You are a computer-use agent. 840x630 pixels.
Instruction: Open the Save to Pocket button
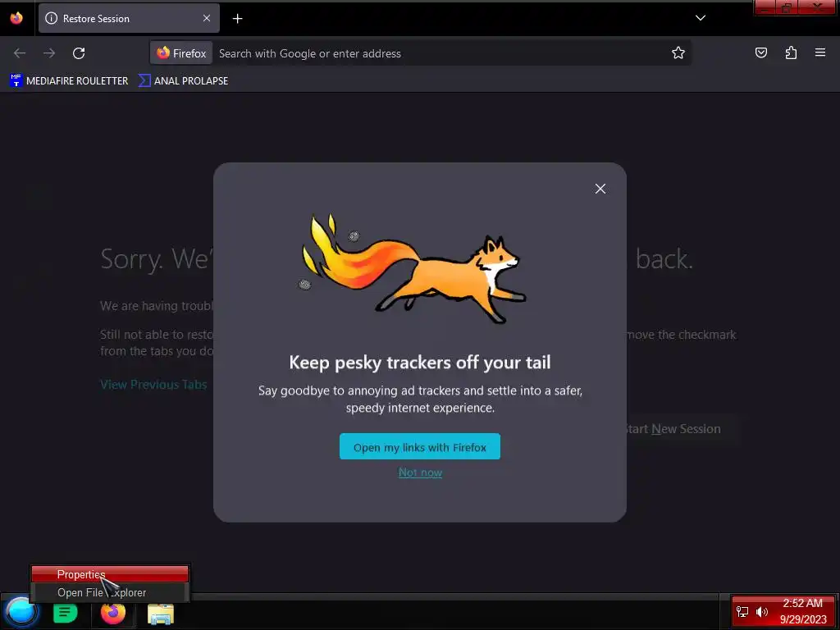point(760,52)
